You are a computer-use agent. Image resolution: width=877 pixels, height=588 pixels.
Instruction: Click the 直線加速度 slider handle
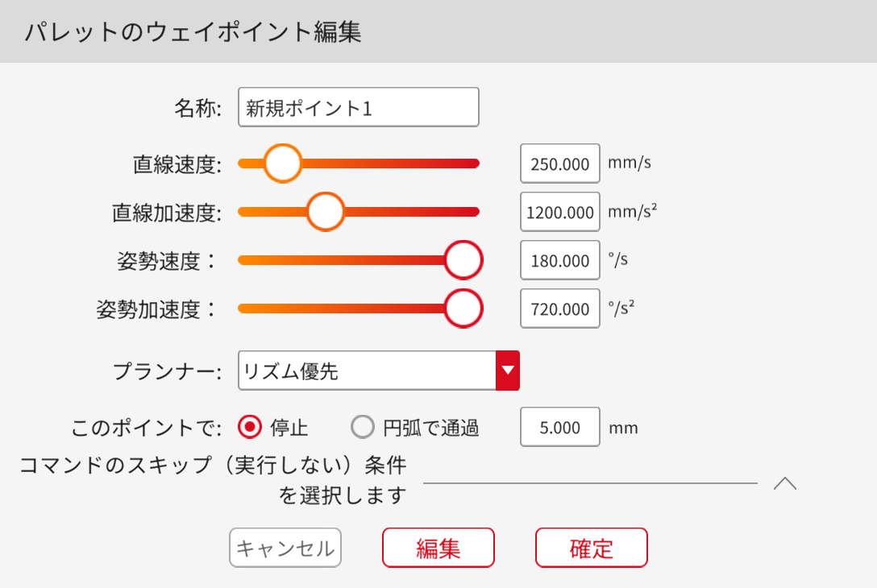(326, 212)
